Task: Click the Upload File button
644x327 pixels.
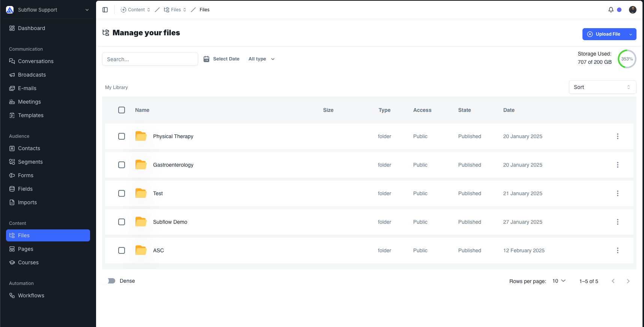Action: point(604,34)
